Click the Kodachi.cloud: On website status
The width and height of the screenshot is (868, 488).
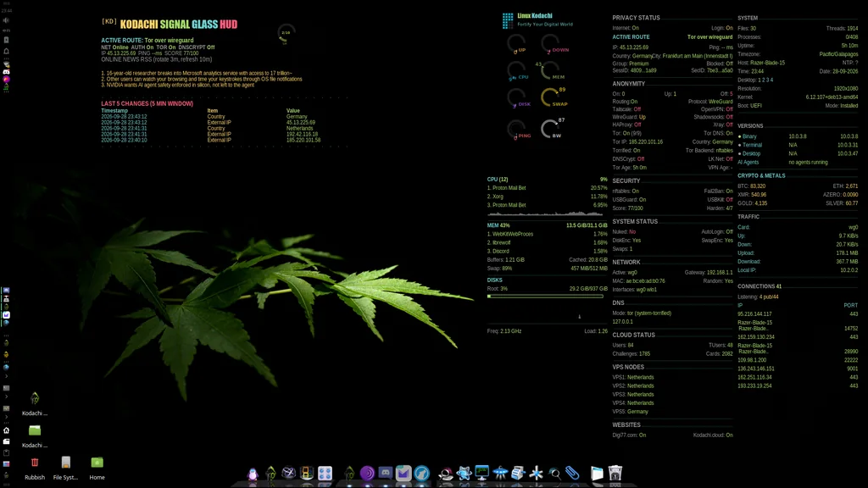713,435
